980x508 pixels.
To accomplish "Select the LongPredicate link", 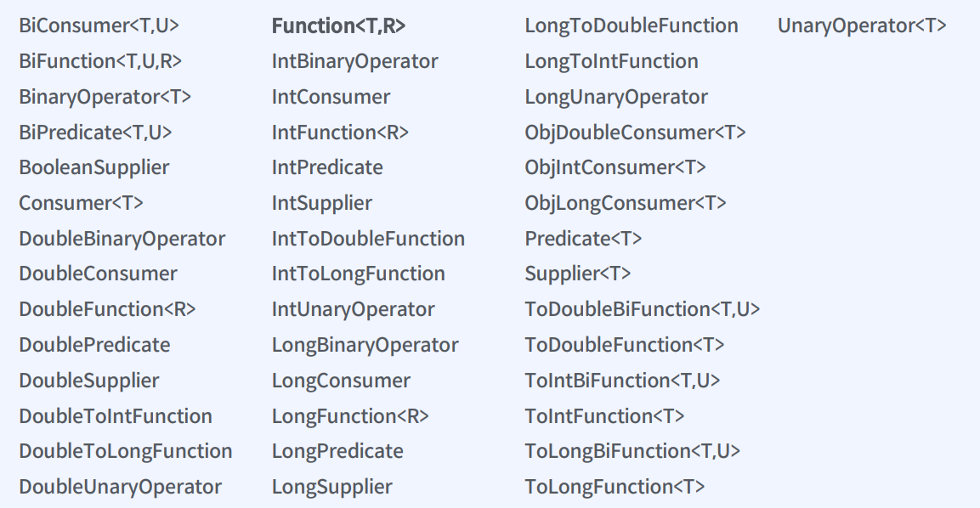I will click(337, 451).
